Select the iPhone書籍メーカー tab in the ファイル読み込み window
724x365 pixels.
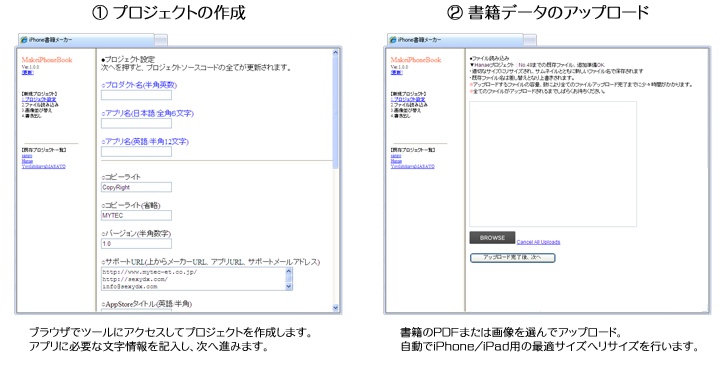click(x=455, y=40)
